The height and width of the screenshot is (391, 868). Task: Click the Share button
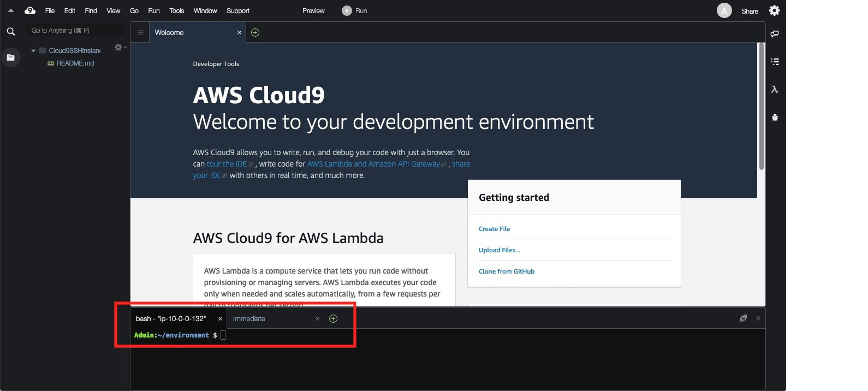click(x=750, y=11)
